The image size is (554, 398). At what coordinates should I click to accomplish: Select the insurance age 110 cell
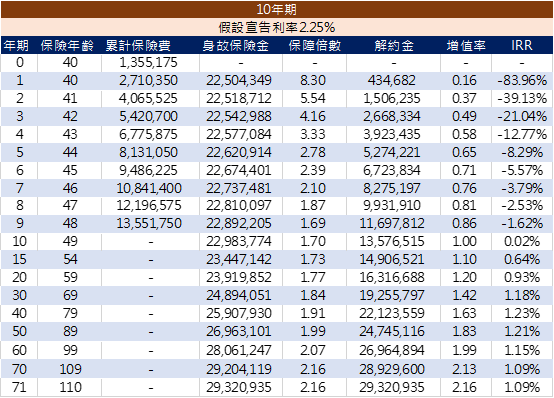[x=70, y=387]
